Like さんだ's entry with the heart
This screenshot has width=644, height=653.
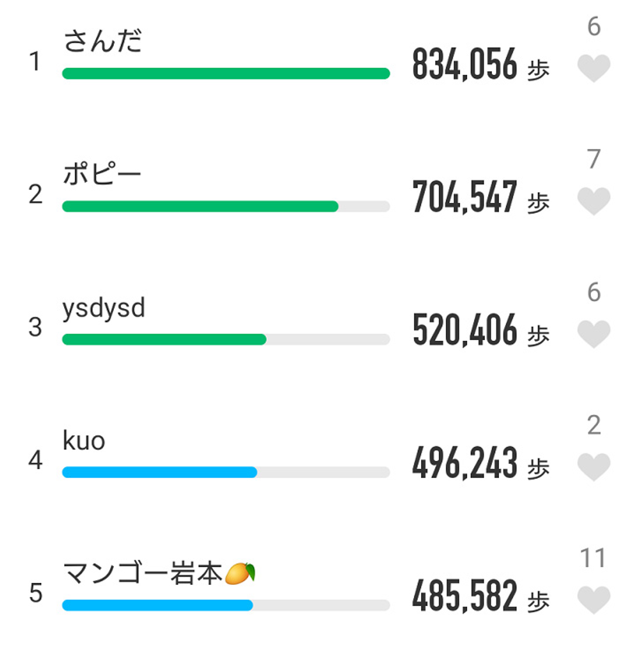[593, 68]
